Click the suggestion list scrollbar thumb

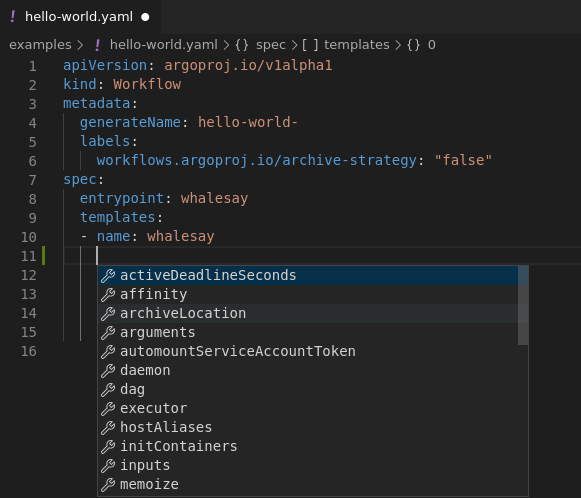click(x=523, y=305)
